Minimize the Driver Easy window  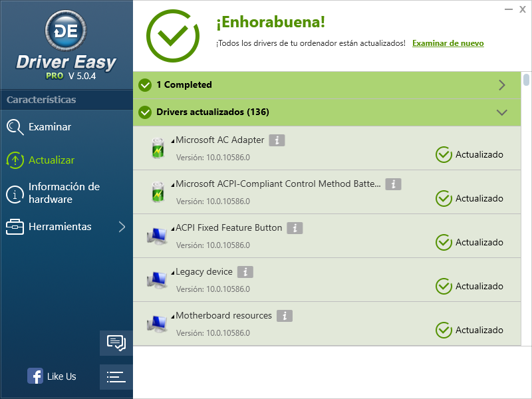point(509,9)
